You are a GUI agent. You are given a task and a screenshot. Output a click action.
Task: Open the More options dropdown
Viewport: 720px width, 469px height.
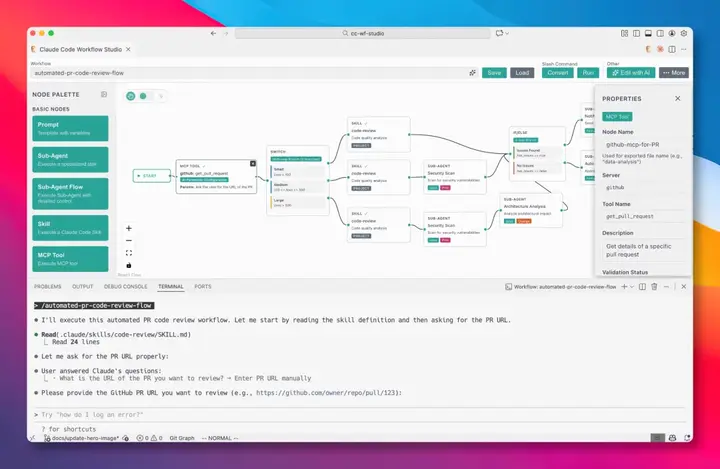673,73
